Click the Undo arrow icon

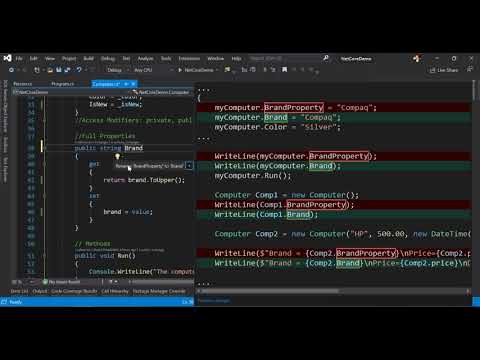79,70
